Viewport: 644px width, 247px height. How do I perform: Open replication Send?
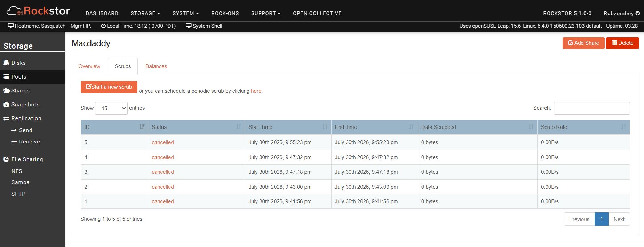(22, 130)
